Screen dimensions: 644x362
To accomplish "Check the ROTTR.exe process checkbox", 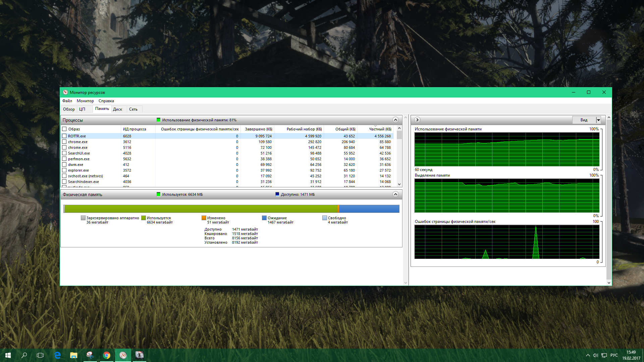I will (x=64, y=136).
